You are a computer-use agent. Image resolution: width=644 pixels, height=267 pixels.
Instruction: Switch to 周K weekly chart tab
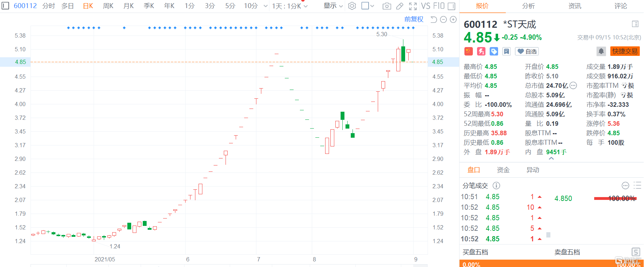[x=108, y=6]
